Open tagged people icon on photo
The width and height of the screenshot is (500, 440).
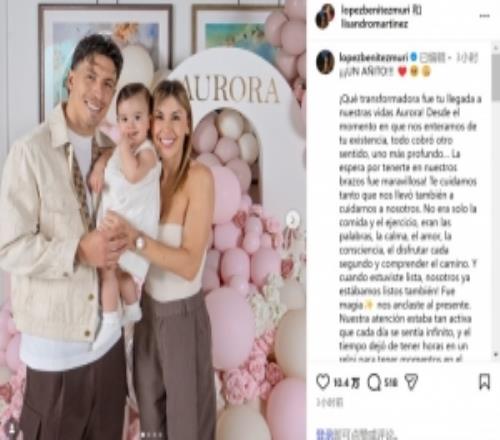point(12,428)
